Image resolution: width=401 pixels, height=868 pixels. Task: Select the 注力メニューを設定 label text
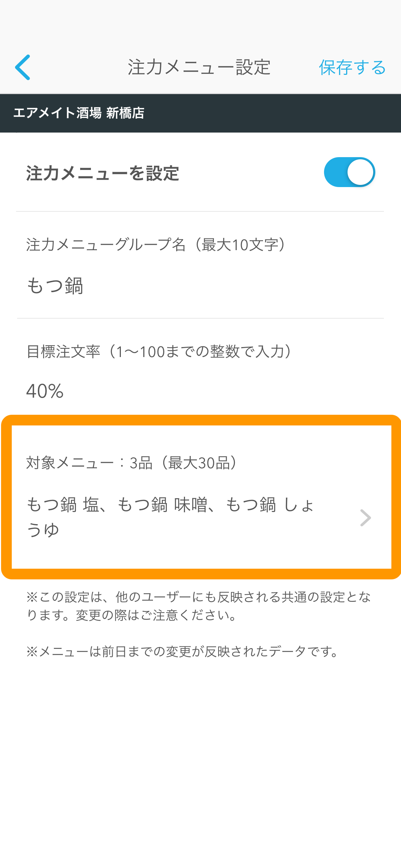pyautogui.click(x=103, y=174)
